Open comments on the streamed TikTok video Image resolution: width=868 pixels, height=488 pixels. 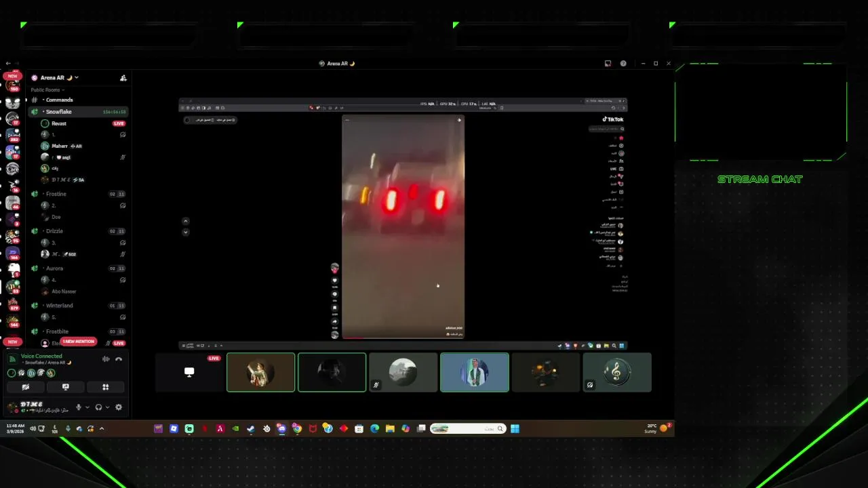[x=334, y=294]
